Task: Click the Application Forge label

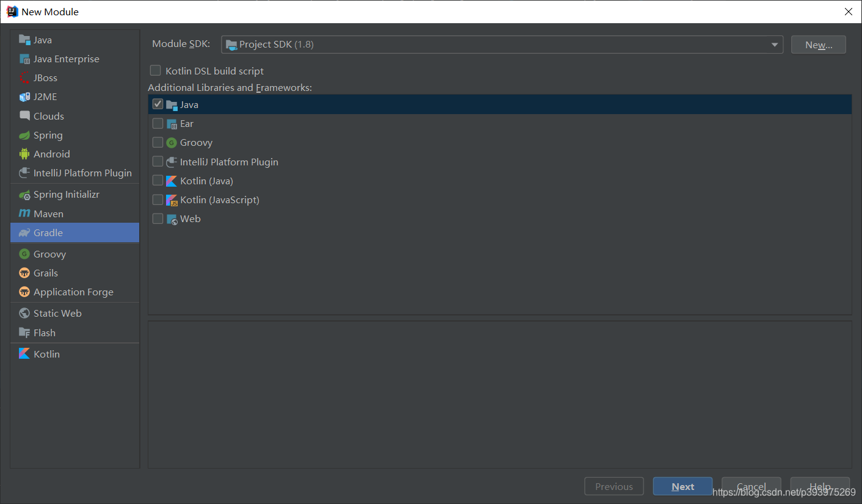Action: click(x=73, y=292)
